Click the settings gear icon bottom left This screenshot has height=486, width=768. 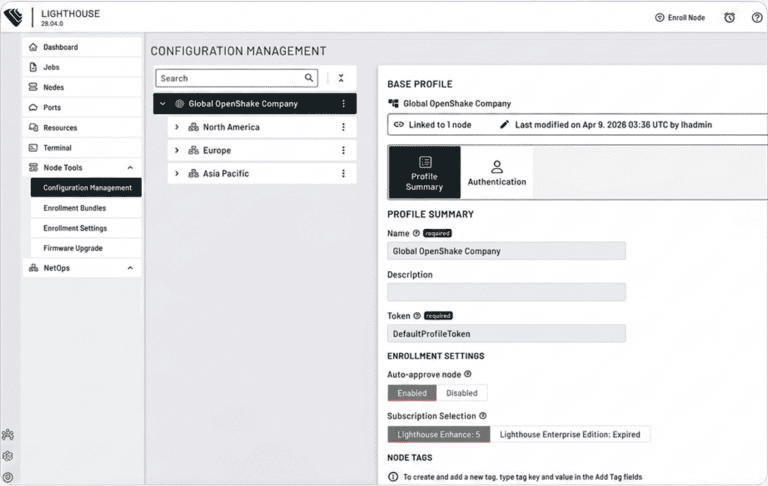coord(8,456)
